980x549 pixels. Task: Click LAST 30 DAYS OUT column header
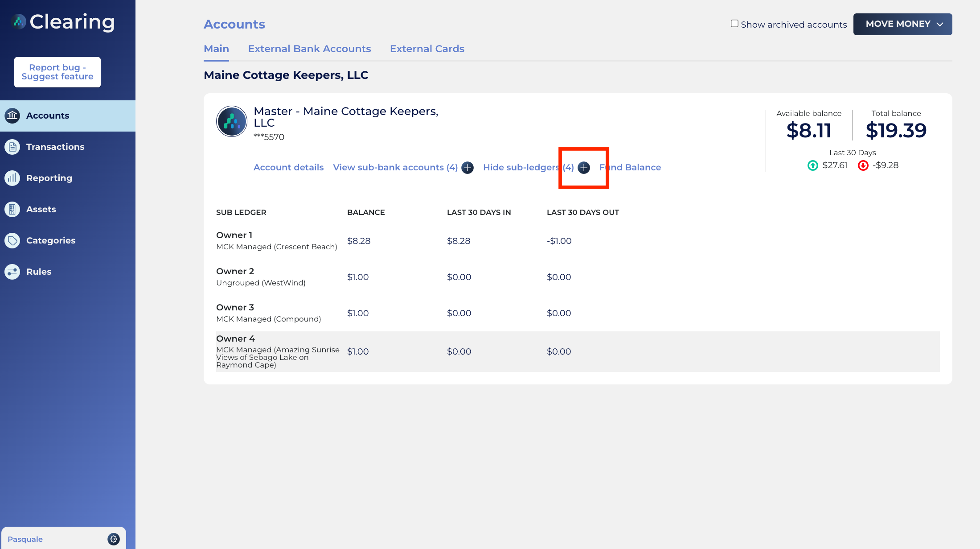583,213
